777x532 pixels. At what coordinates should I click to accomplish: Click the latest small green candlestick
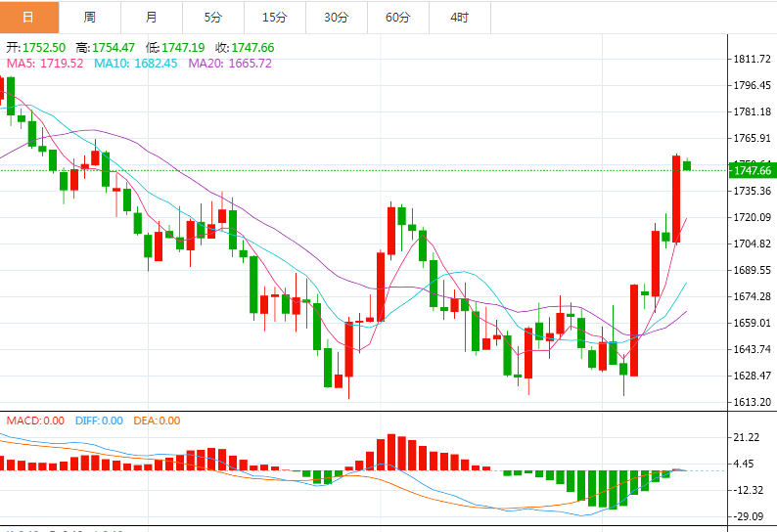[687, 165]
